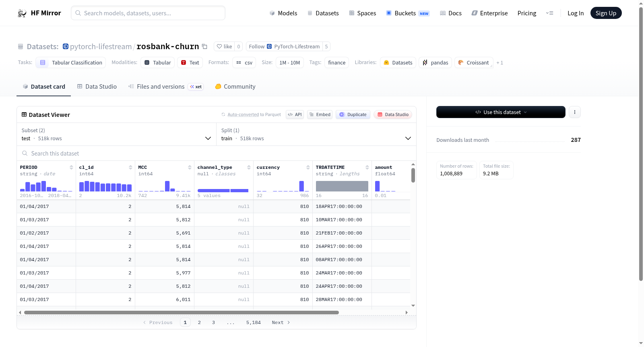
Task: Go to Models in the top navigation
Action: pos(283,13)
